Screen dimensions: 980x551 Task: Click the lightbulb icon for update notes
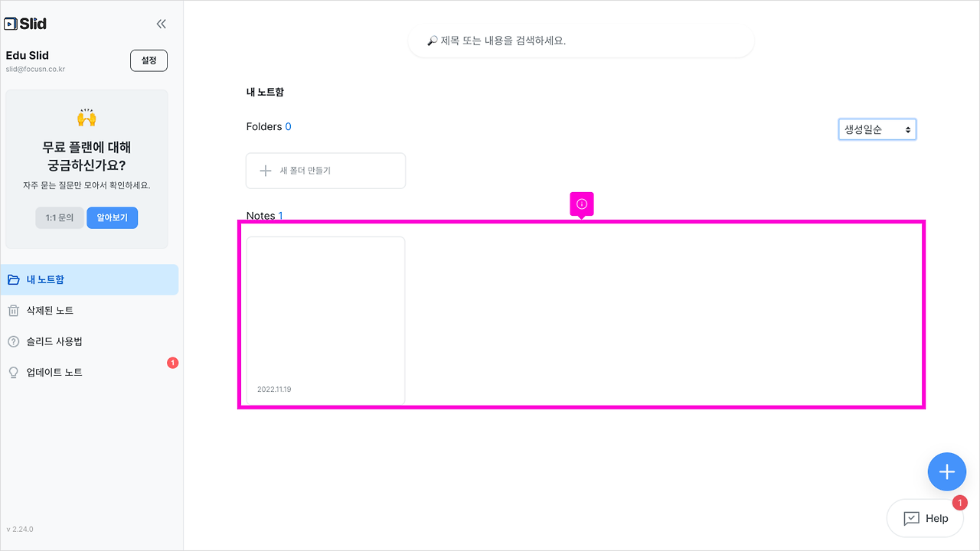click(x=13, y=372)
